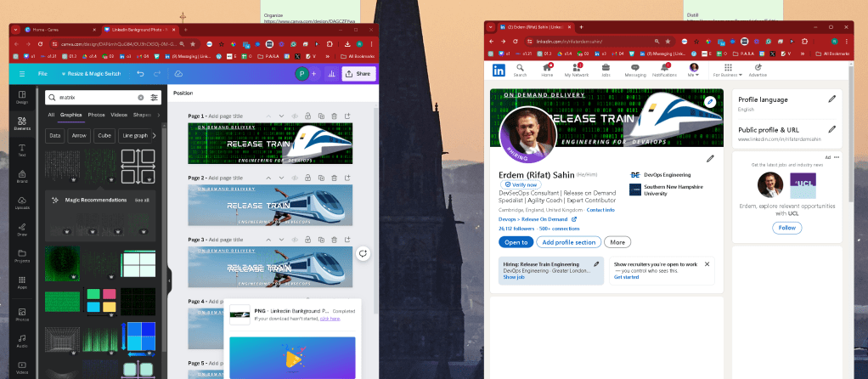Show more suggestion chips after Line graph

pos(155,136)
